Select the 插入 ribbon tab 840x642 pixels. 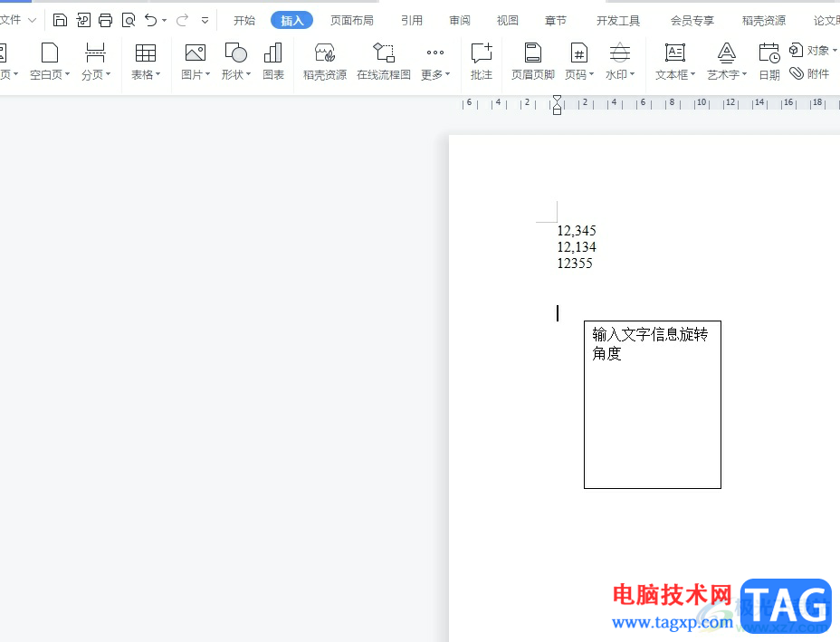tap(291, 20)
